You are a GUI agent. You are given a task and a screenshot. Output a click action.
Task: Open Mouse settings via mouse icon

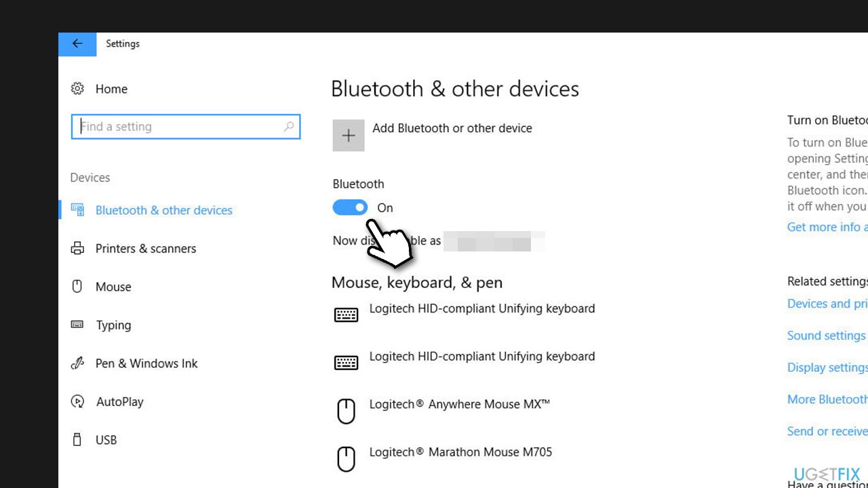coord(77,286)
